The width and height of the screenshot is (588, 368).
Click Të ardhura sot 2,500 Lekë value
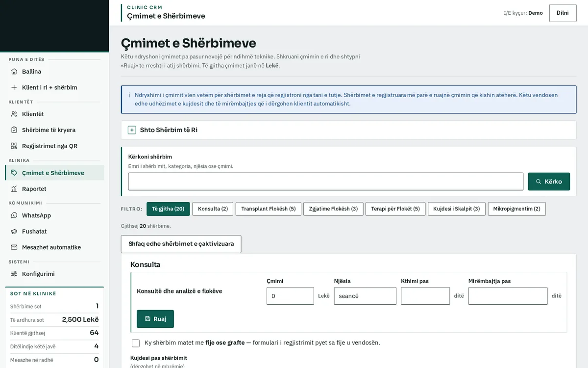(x=80, y=319)
